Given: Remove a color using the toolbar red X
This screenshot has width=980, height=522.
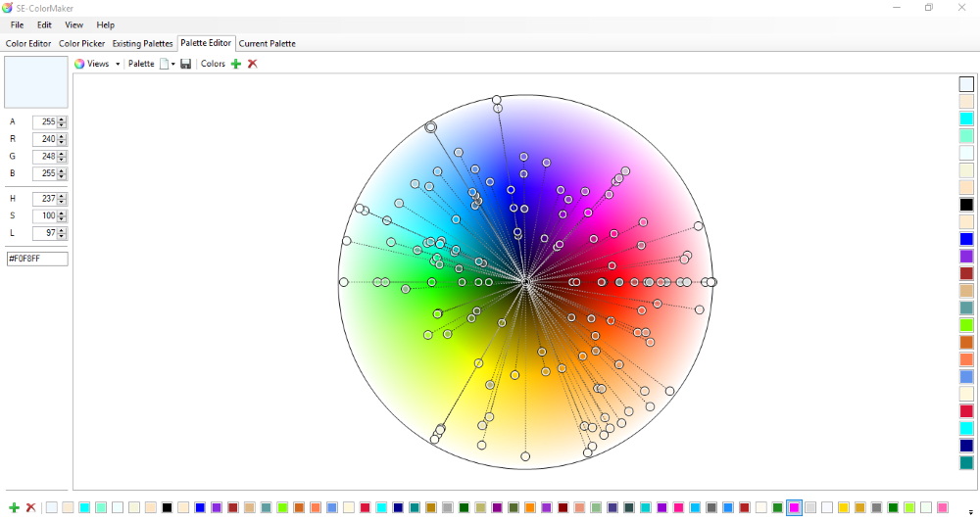Looking at the screenshot, I should coord(253,64).
